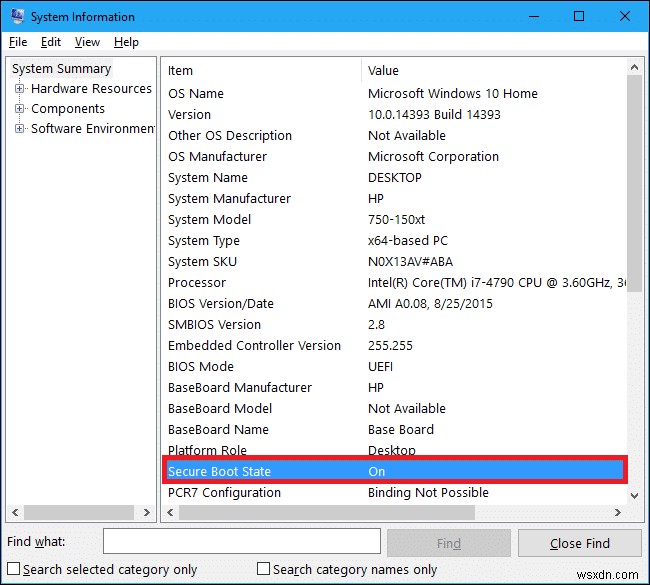Click the value 10.0.14393 Build 14393
The image size is (650, 585).
(x=434, y=114)
